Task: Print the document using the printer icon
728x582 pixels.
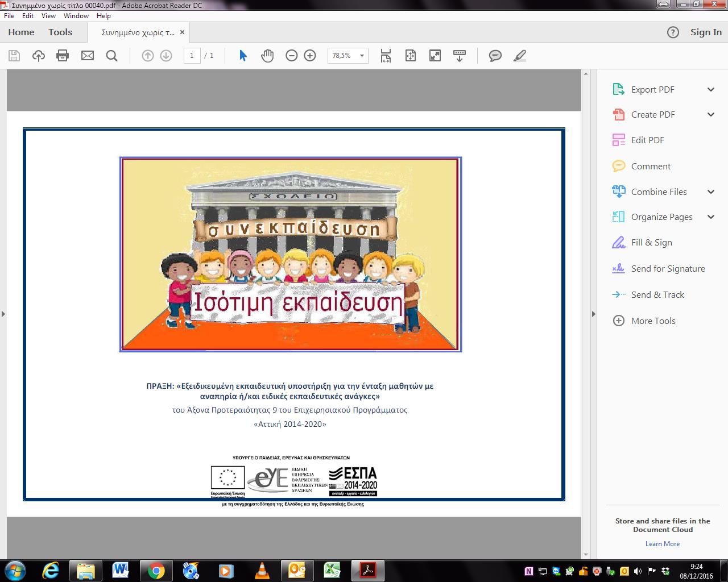Action: 63,56
